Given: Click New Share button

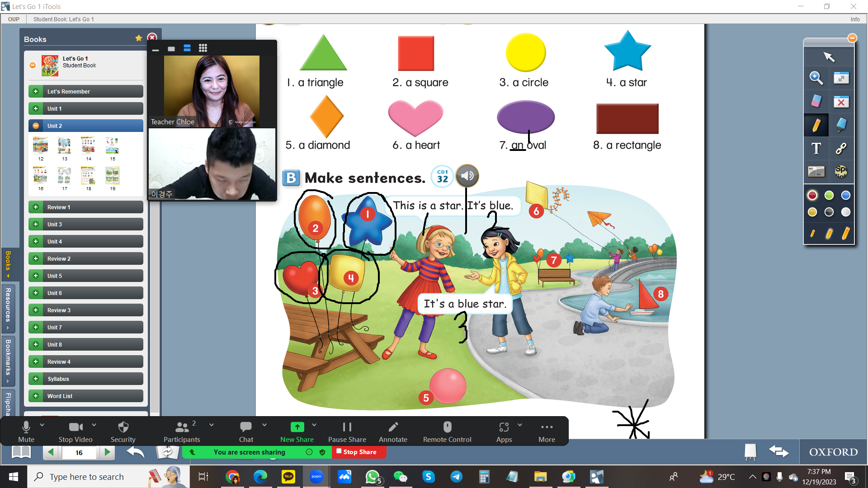Looking at the screenshot, I should click(297, 432).
